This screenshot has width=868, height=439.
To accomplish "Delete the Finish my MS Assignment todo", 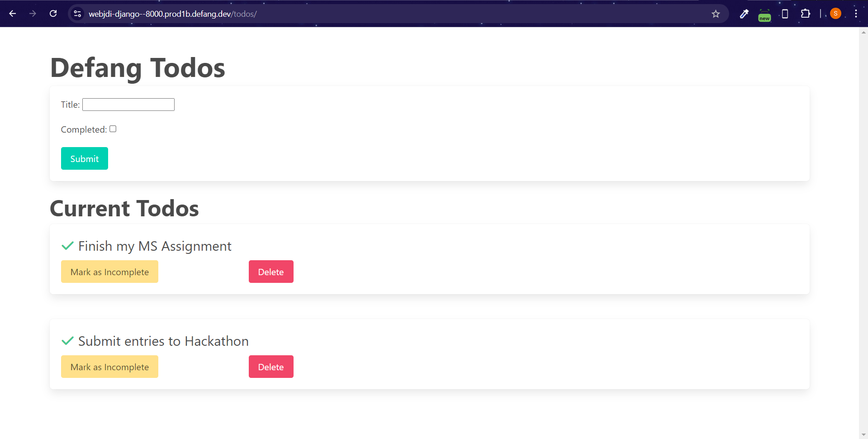I will (270, 272).
